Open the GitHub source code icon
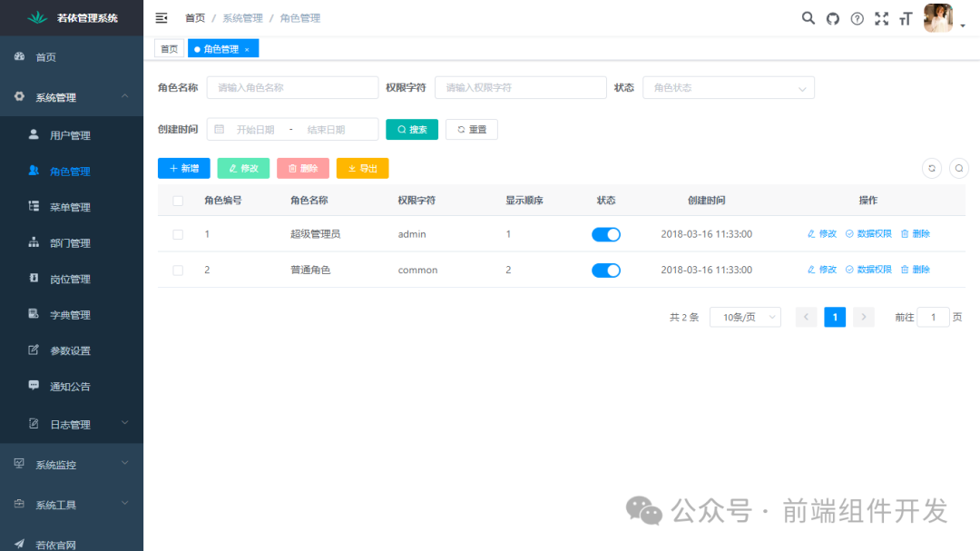 click(x=832, y=17)
